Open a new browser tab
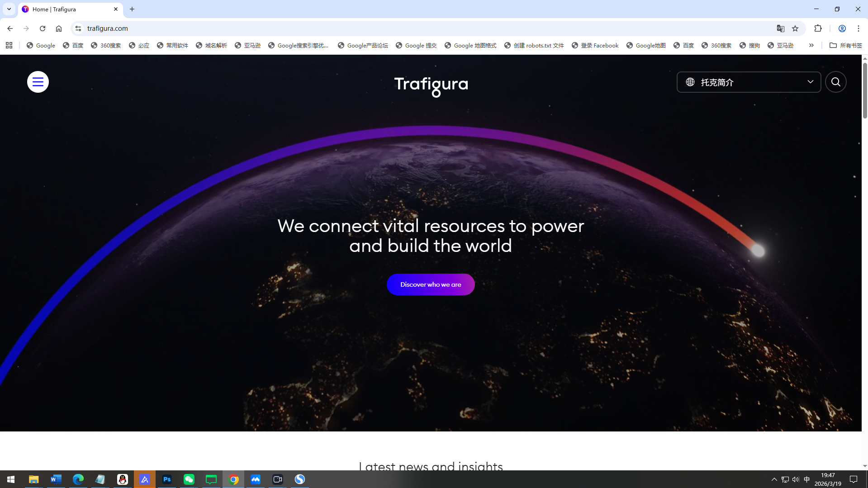The image size is (868, 488). click(132, 9)
